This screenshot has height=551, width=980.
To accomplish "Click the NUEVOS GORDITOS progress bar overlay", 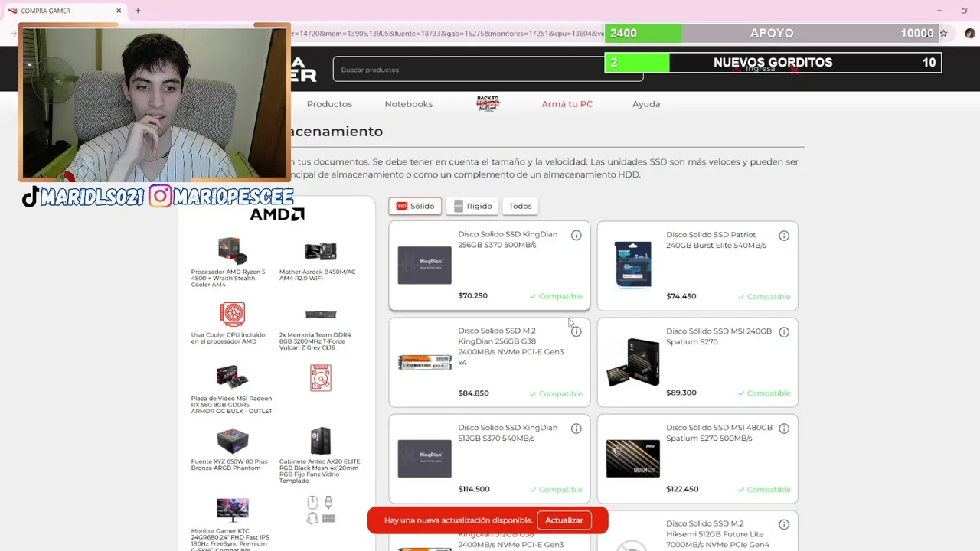I will tap(773, 63).
